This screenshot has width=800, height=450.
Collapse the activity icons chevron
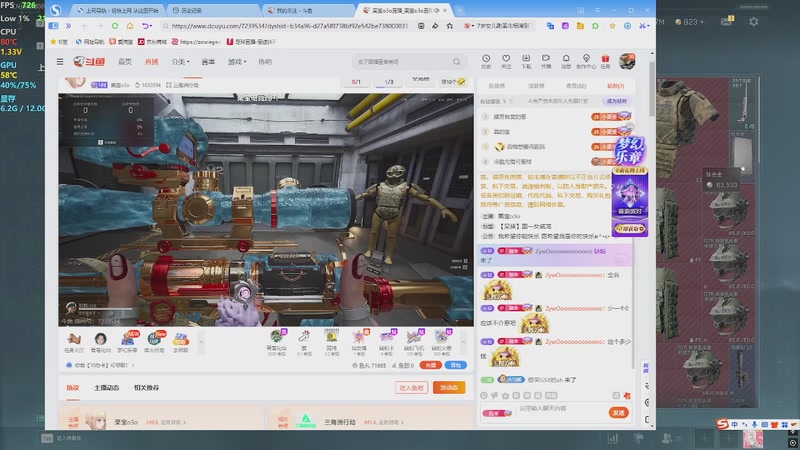click(201, 342)
